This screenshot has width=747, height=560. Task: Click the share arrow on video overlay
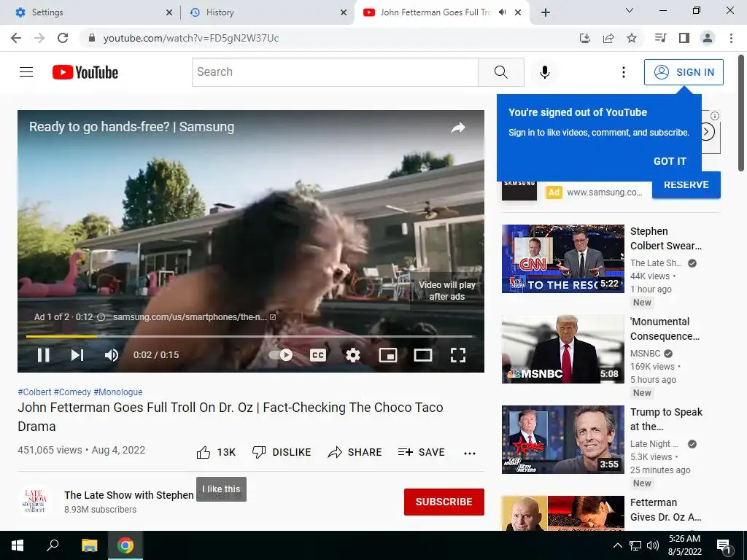tap(458, 127)
